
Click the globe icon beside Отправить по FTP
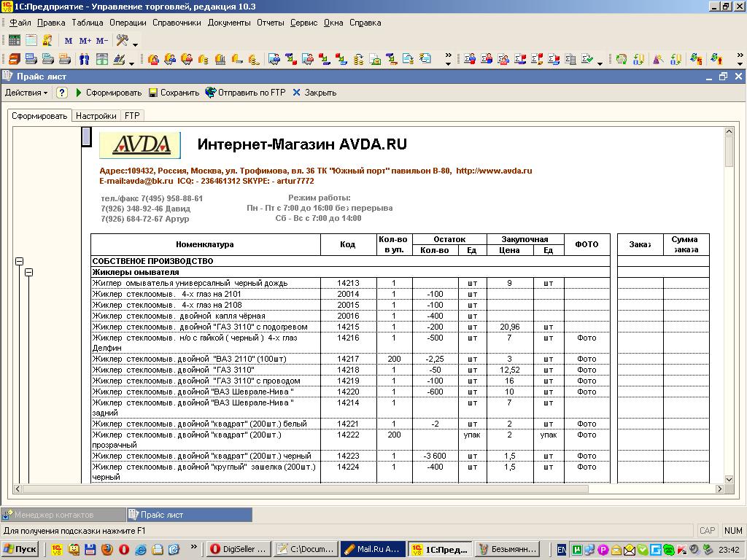(211, 93)
